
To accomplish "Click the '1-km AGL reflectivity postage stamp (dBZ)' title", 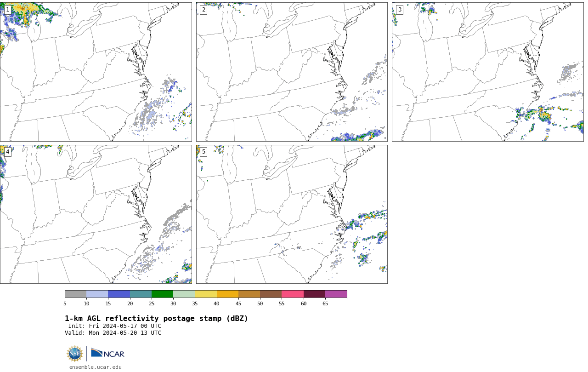I will pyautogui.click(x=156, y=319).
